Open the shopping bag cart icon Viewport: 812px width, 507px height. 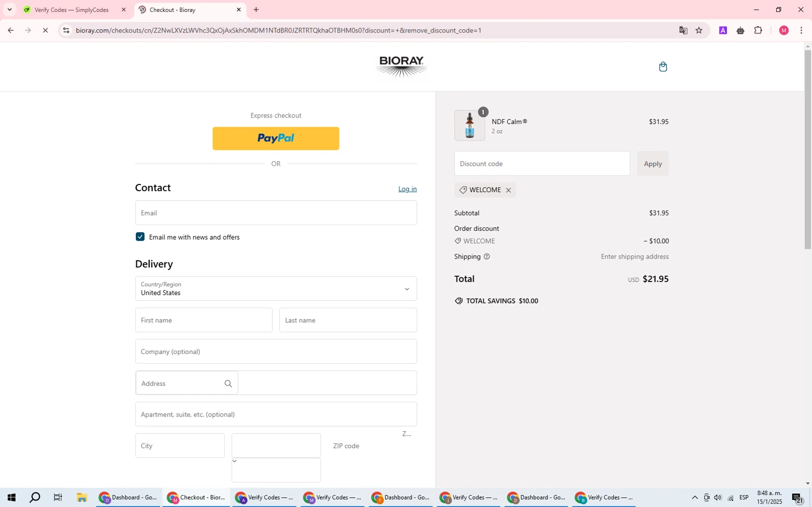(x=663, y=67)
